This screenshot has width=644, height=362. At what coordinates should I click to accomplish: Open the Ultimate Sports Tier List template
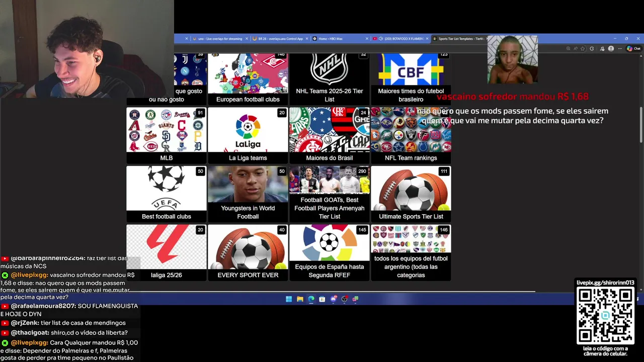tap(411, 194)
